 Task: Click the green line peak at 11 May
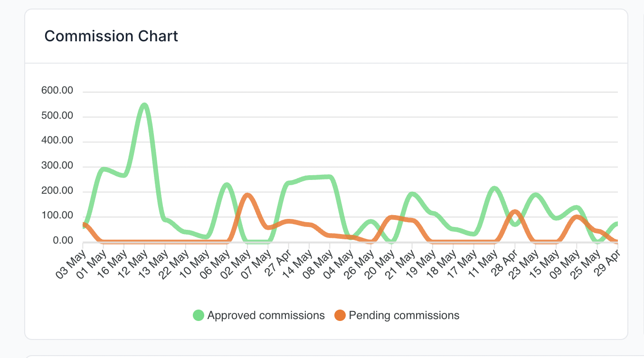[494, 188]
